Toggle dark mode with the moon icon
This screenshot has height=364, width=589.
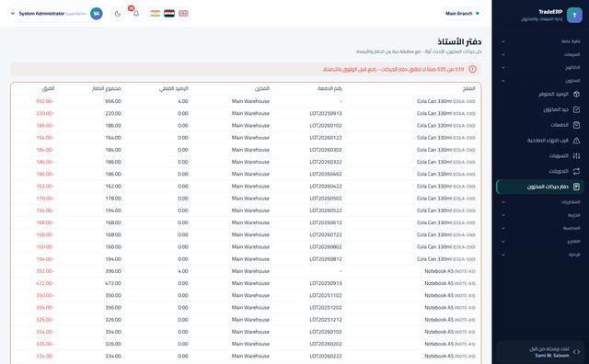pyautogui.click(x=118, y=14)
